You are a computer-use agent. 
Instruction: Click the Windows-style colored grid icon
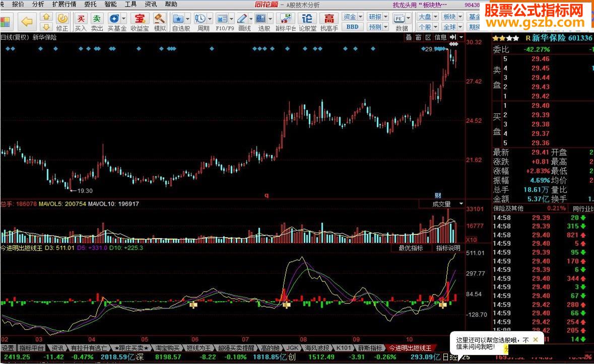tap(7, 22)
